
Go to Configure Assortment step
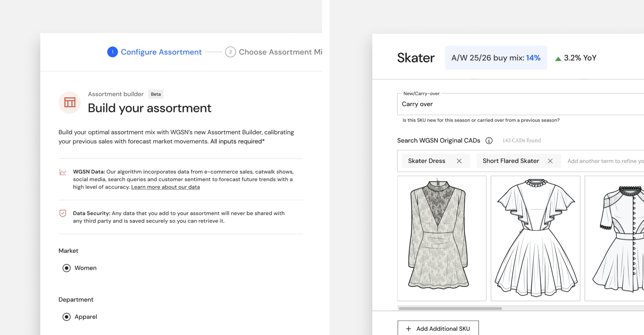(161, 52)
